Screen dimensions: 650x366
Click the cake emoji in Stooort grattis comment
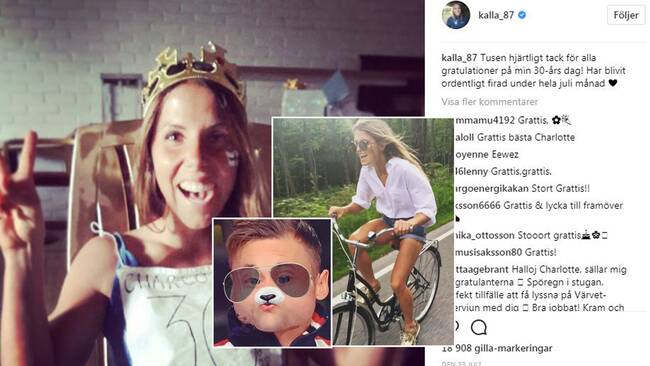pos(586,235)
